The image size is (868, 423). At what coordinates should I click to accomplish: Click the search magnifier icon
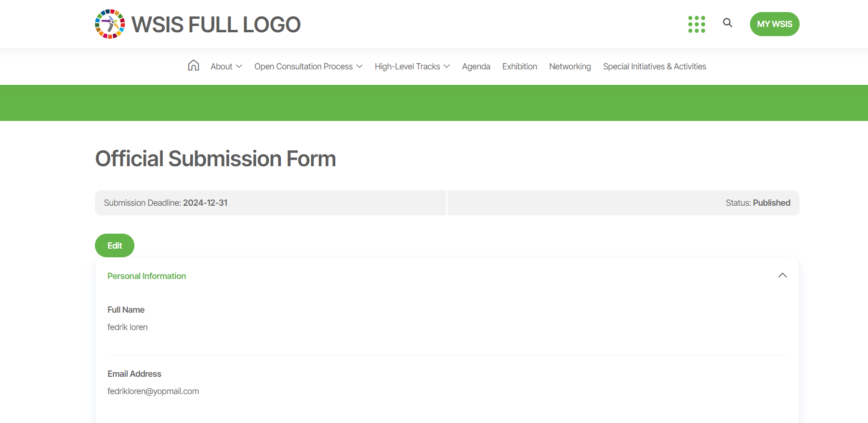[727, 23]
